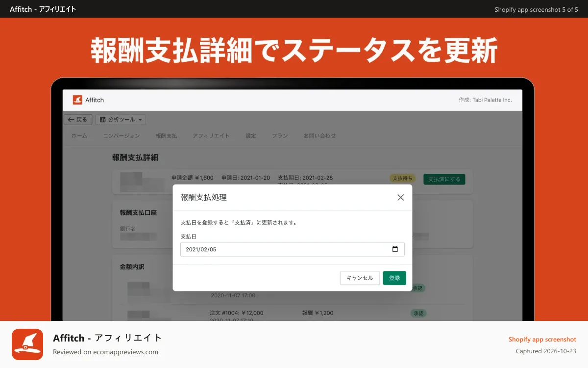The width and height of the screenshot is (588, 368).
Task: Click the キャンセル button
Action: point(360,278)
